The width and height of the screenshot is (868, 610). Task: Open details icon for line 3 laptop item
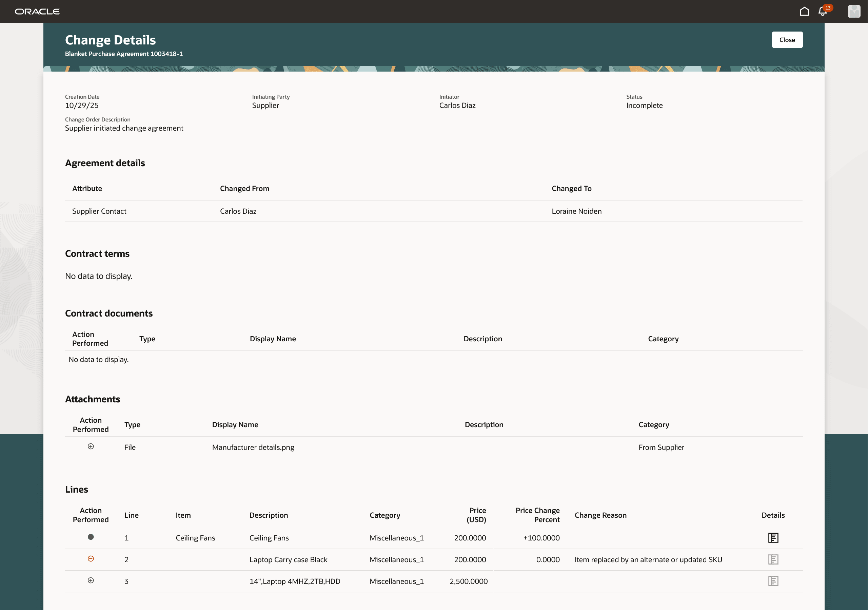pyautogui.click(x=773, y=581)
